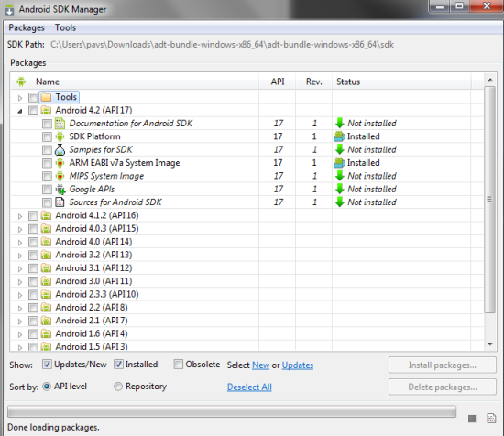Image resolution: width=504 pixels, height=436 pixels.
Task: Click the Deselect All link
Action: [x=249, y=387]
